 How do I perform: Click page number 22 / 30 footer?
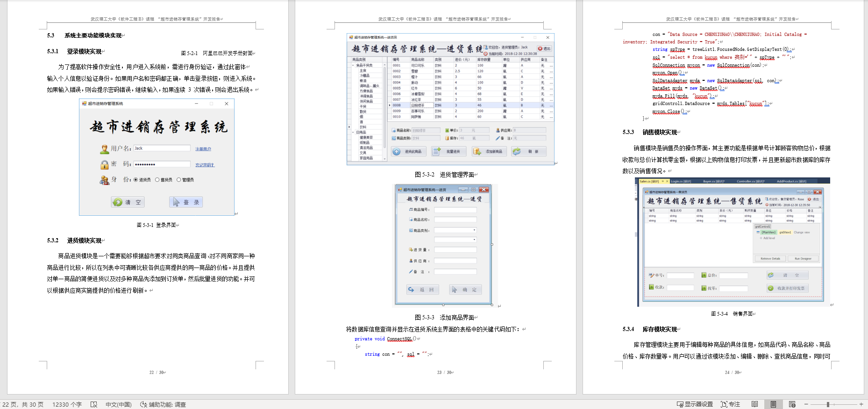click(157, 373)
